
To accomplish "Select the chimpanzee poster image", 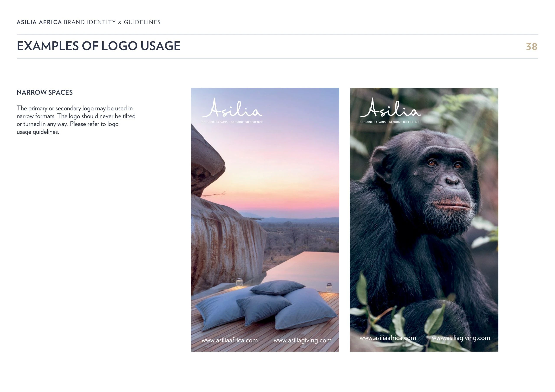I will [x=424, y=220].
